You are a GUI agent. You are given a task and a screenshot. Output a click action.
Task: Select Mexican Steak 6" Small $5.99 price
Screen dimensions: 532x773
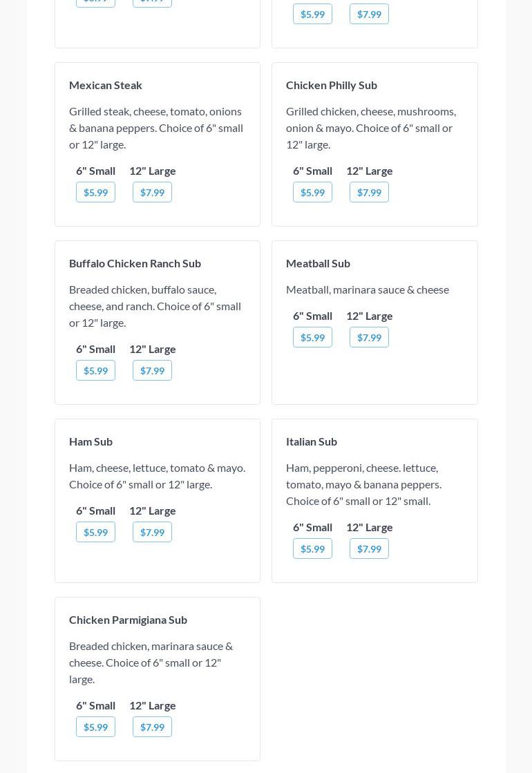coord(95,192)
